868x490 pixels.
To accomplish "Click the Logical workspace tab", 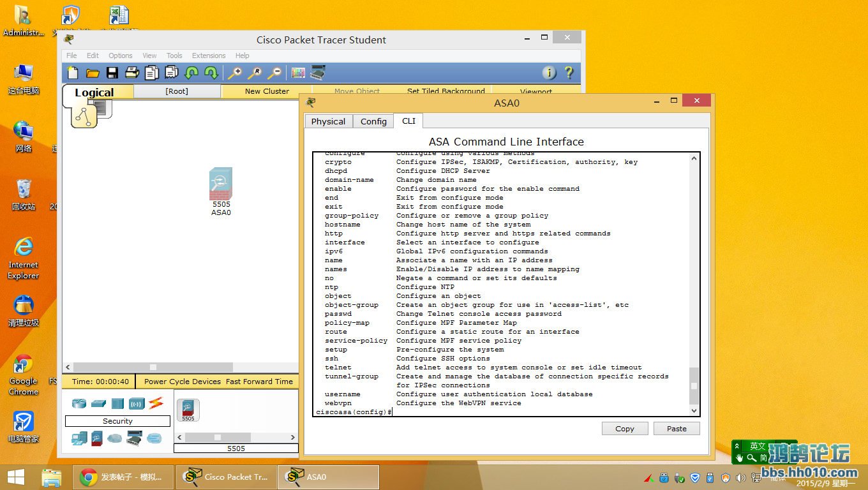I will pyautogui.click(x=94, y=93).
